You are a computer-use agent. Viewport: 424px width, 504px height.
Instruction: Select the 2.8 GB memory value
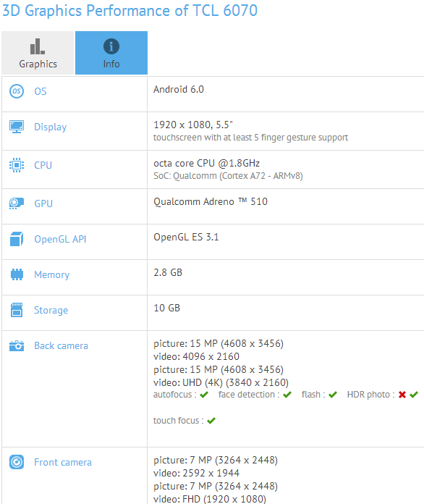tap(168, 272)
